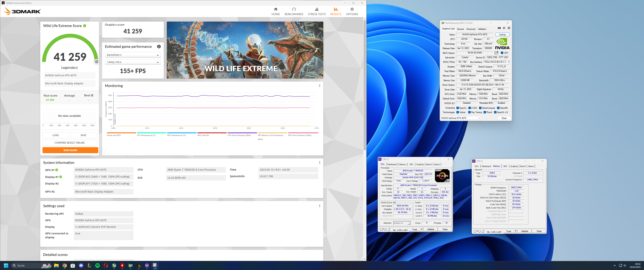Click the info icon beside Estimated game performance

point(159,46)
